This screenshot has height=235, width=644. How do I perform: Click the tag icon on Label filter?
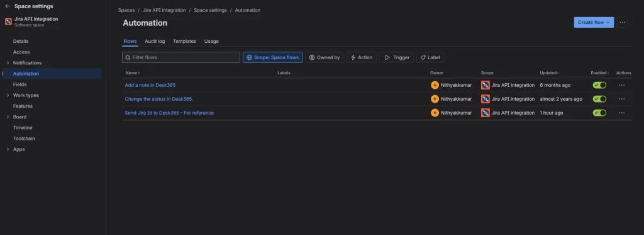tap(423, 57)
